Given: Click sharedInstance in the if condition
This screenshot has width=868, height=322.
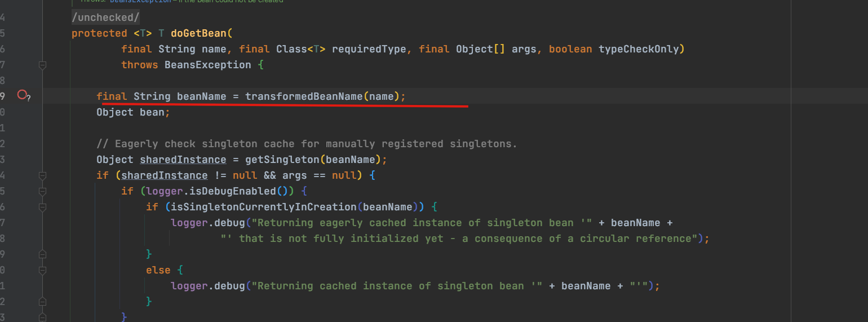Looking at the screenshot, I should coord(165,175).
